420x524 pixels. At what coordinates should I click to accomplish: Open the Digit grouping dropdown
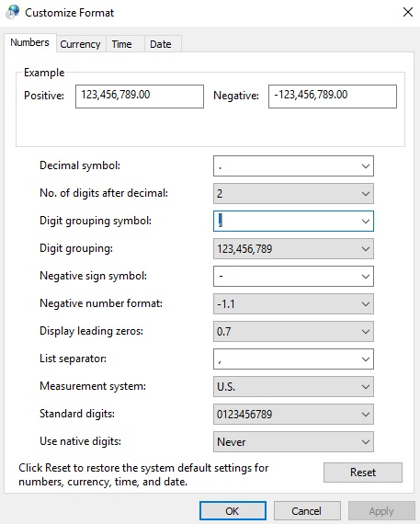pos(293,248)
